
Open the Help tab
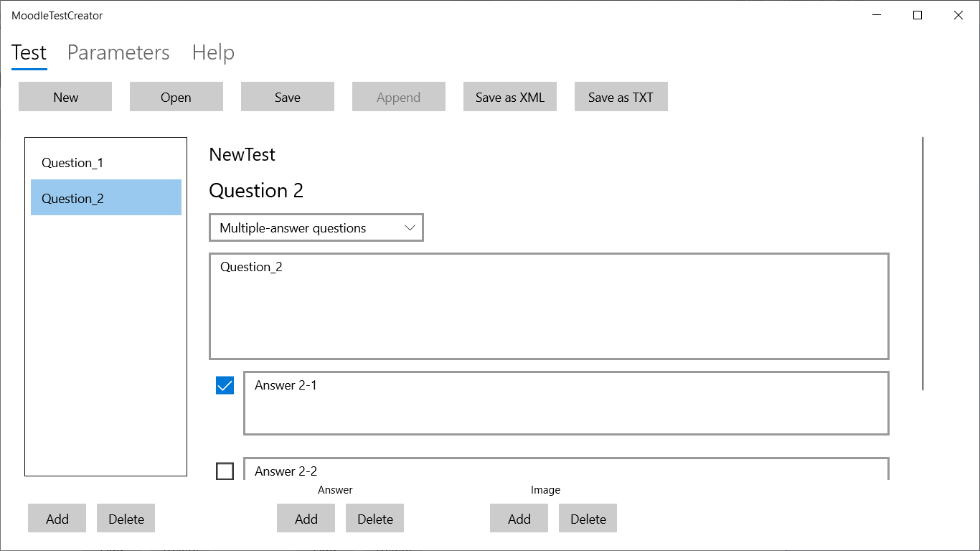[x=213, y=53]
